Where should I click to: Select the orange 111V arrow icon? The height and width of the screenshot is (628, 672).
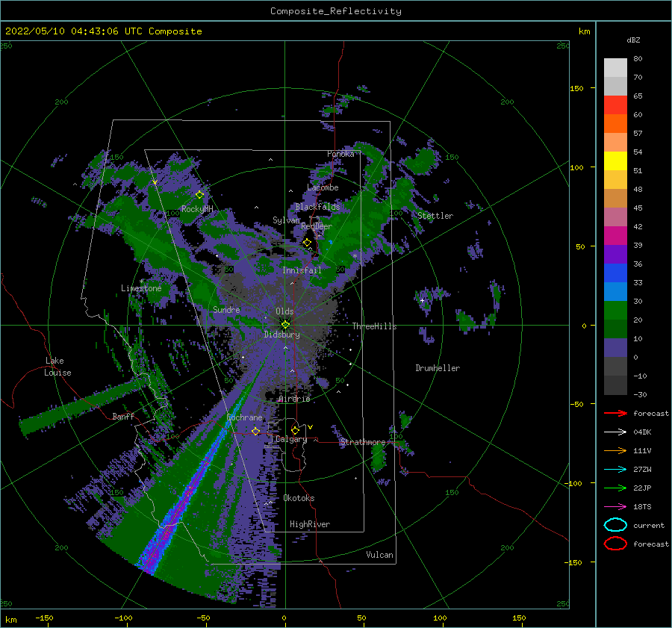coord(615,450)
